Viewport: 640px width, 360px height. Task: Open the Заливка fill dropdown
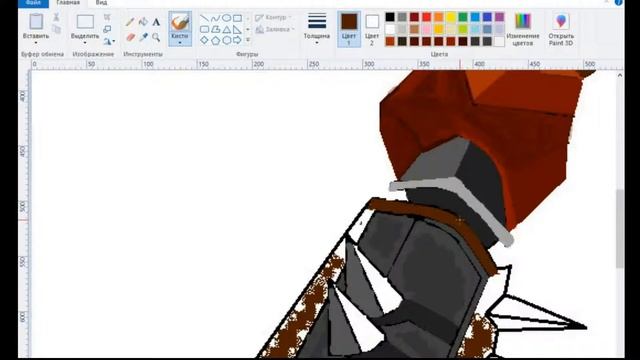[275, 29]
